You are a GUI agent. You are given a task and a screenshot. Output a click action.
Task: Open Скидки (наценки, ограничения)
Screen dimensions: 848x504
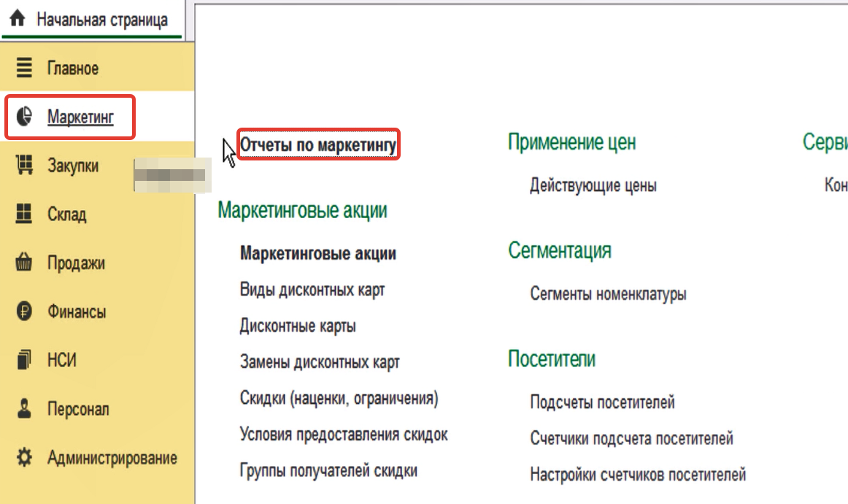click(x=339, y=398)
